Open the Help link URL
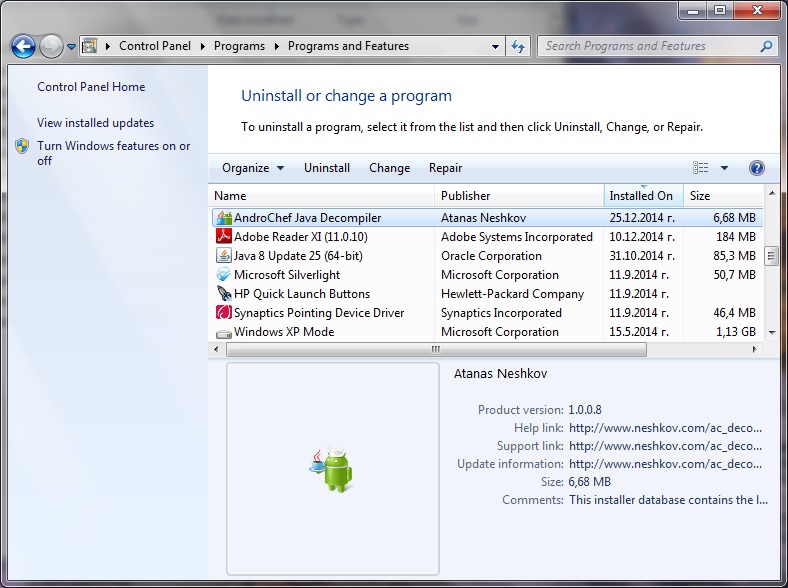This screenshot has height=588, width=788. [x=665, y=428]
